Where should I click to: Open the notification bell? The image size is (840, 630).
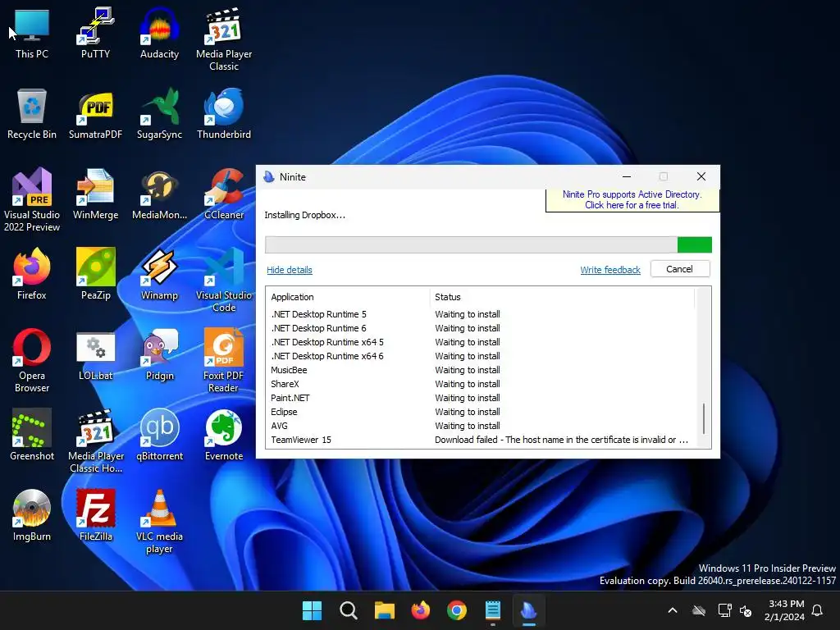(818, 610)
